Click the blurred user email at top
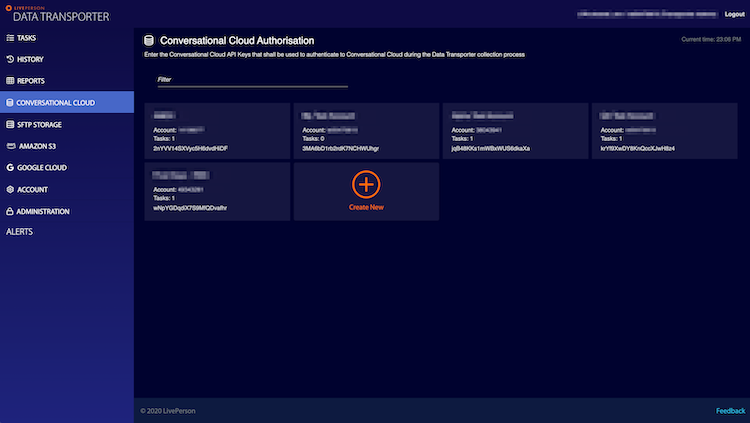Screen dimensions: 750x423 click(647, 14)
